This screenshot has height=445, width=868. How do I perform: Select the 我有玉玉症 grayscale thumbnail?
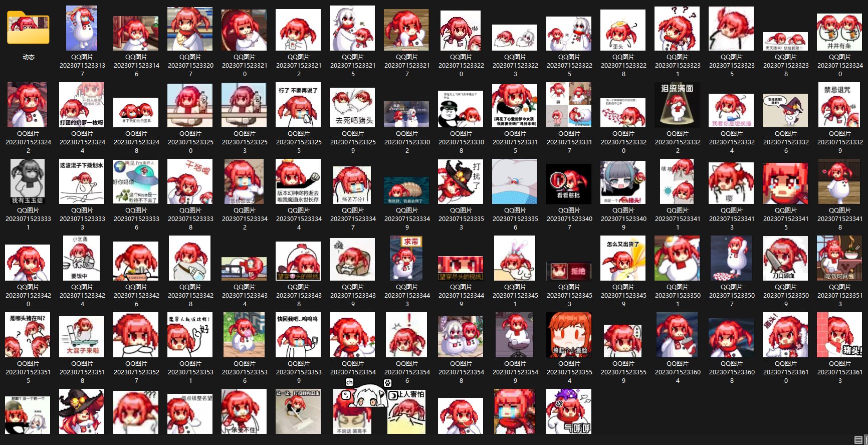[x=28, y=181]
